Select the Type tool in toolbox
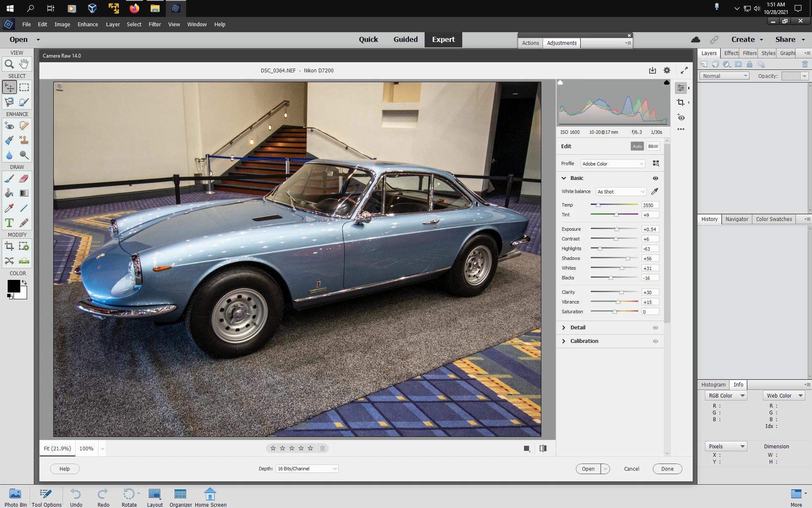This screenshot has width=812, height=508. (x=9, y=223)
